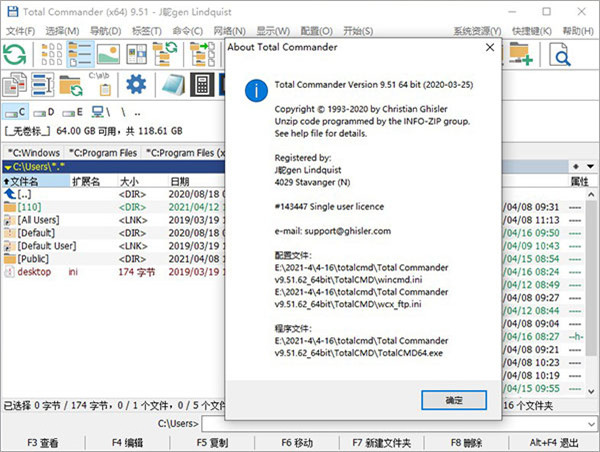Click Alt+F4 退出 button
600x452 pixels.
[x=554, y=443]
